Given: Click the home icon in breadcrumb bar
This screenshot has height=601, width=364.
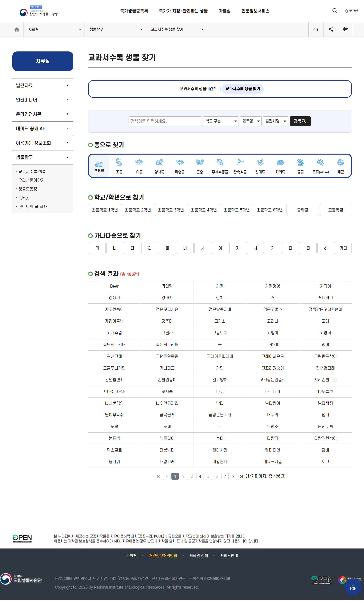Looking at the screenshot, I should (x=17, y=30).
